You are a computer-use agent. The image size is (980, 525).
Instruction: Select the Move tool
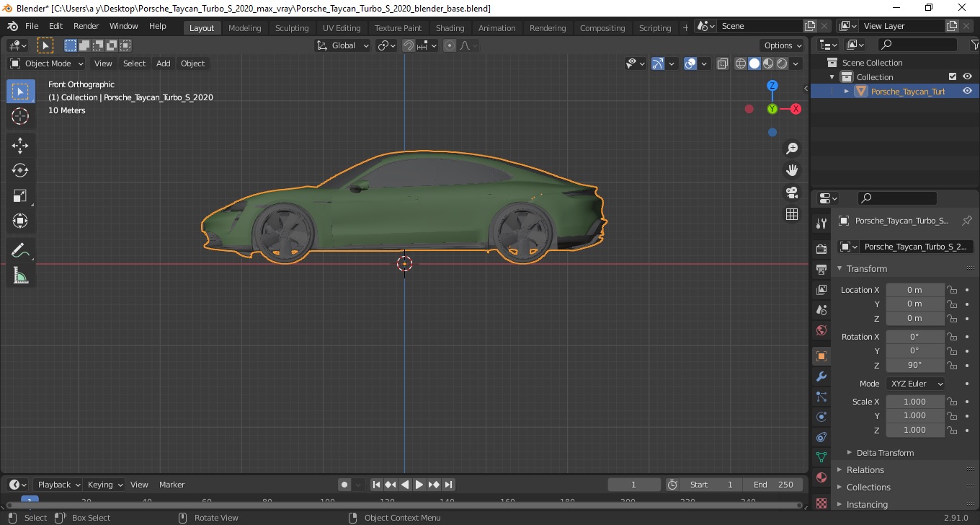20,145
